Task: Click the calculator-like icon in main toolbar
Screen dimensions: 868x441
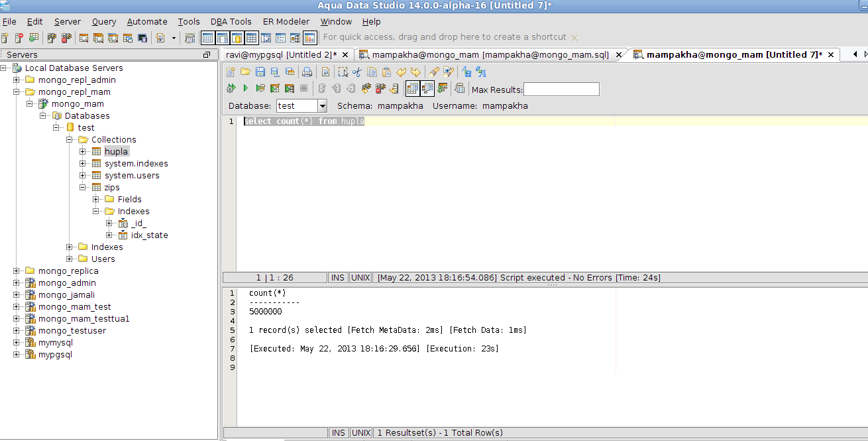Action: [190, 38]
